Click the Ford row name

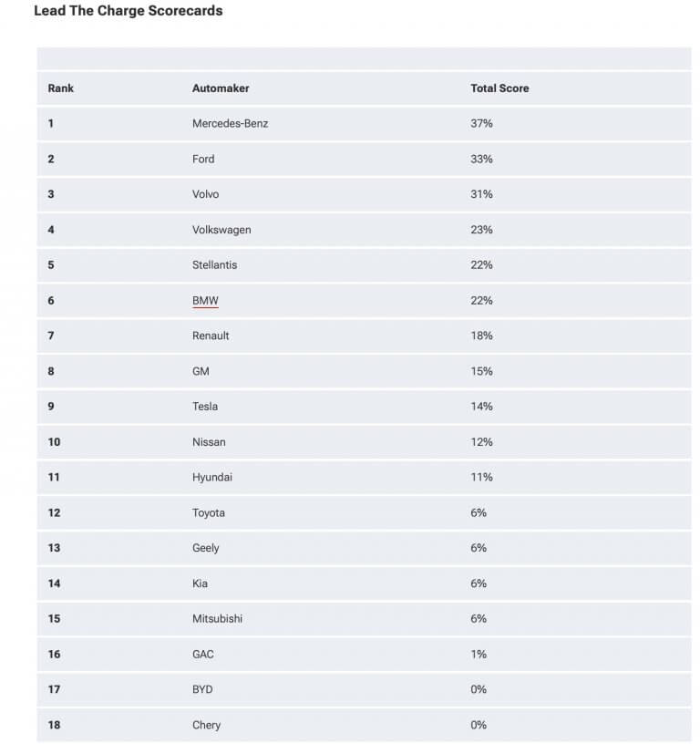pyautogui.click(x=203, y=159)
